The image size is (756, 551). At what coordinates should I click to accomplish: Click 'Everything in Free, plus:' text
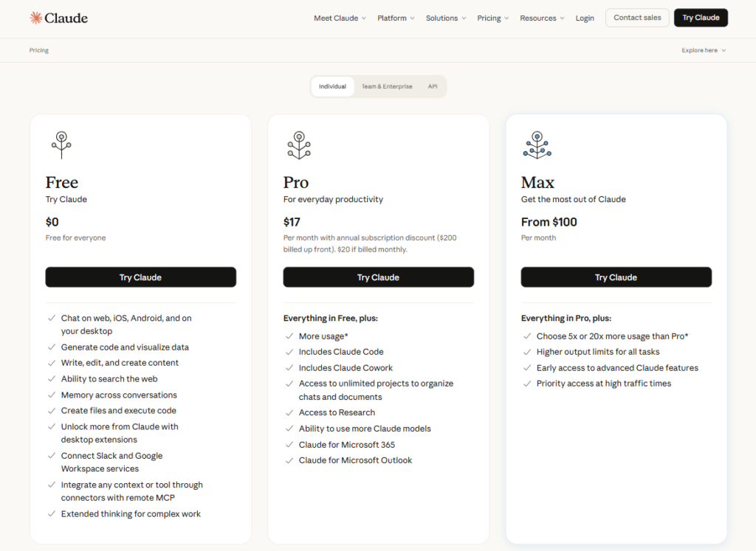click(331, 318)
